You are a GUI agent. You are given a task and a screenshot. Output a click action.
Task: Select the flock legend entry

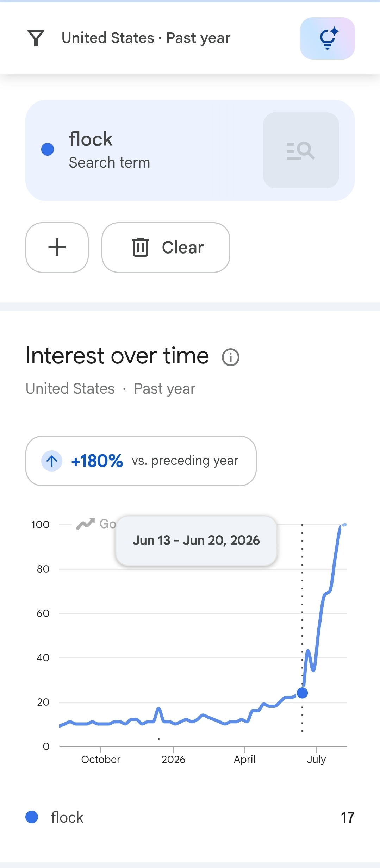[190, 817]
